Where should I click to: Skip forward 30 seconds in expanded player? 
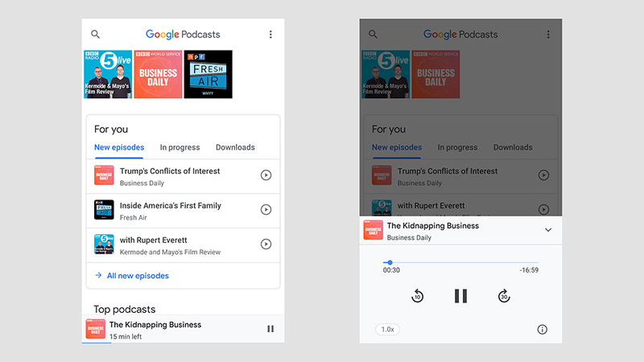tap(504, 296)
